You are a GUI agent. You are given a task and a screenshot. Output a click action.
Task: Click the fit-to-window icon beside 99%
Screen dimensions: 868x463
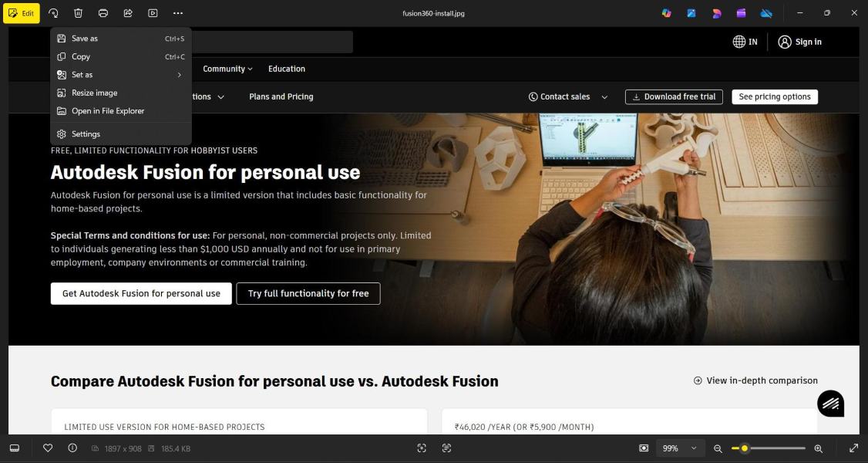[643, 448]
